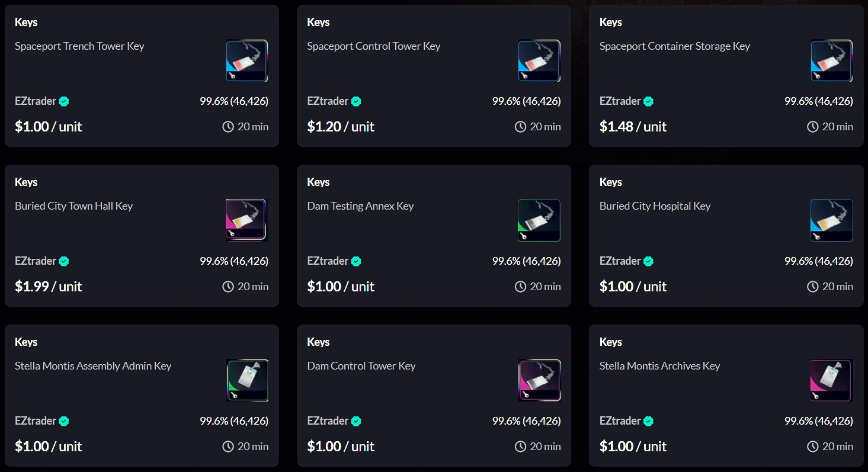868x472 pixels.
Task: Click the key image on the Stella Montis Archives Key card
Action: tap(831, 380)
